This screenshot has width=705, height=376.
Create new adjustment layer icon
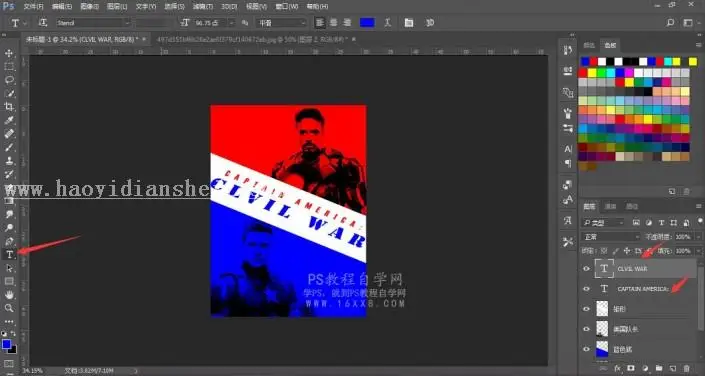[x=645, y=368]
